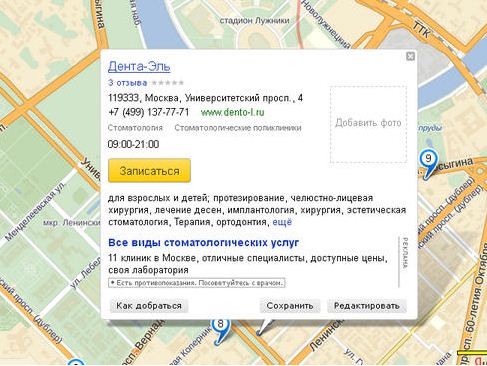Viewport: 487px width, 366px height.
Task: Open ad Все виды стоматологических услуг
Action: point(204,242)
